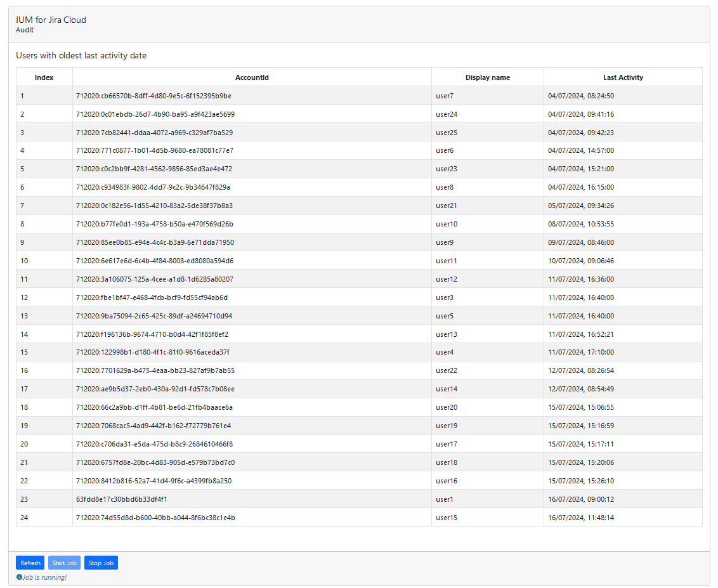Click the Stop Job button

tap(101, 563)
